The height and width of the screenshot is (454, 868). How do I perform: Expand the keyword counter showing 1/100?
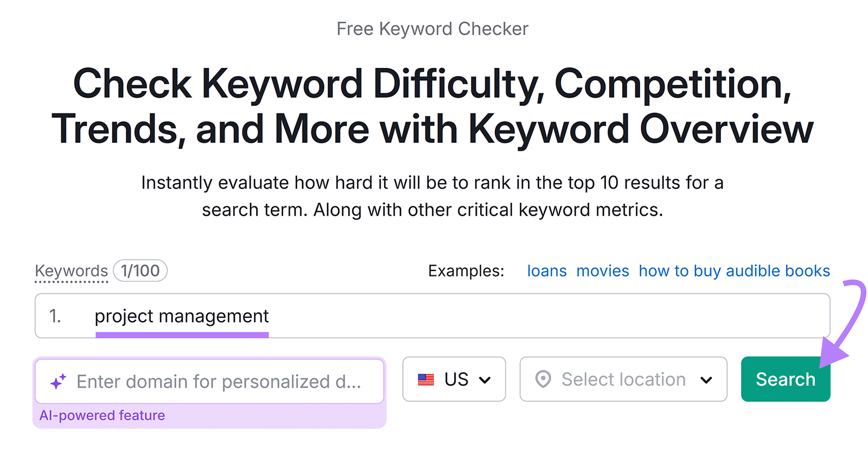[139, 270]
